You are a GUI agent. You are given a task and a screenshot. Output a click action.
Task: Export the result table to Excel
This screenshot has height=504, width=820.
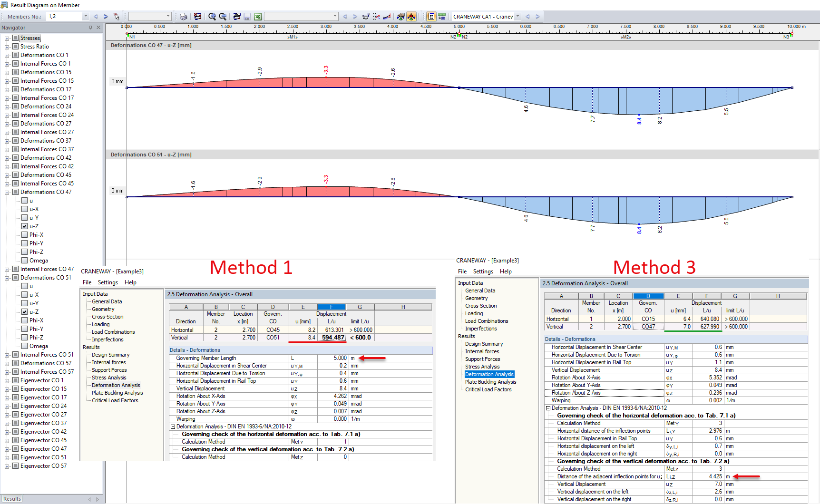pos(257,16)
